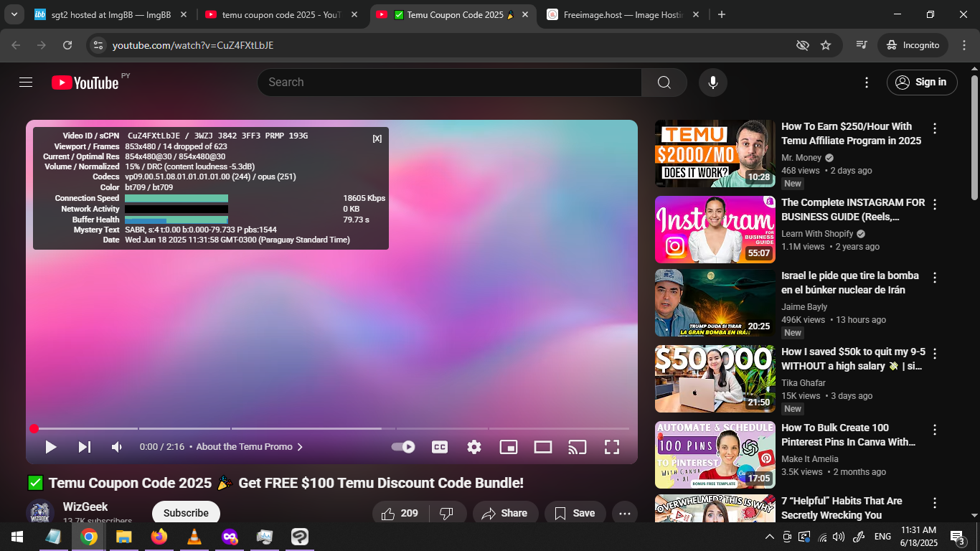Screen dimensions: 980x551
Task: Open options for the Jaime Bayly video
Action: pyautogui.click(x=935, y=278)
